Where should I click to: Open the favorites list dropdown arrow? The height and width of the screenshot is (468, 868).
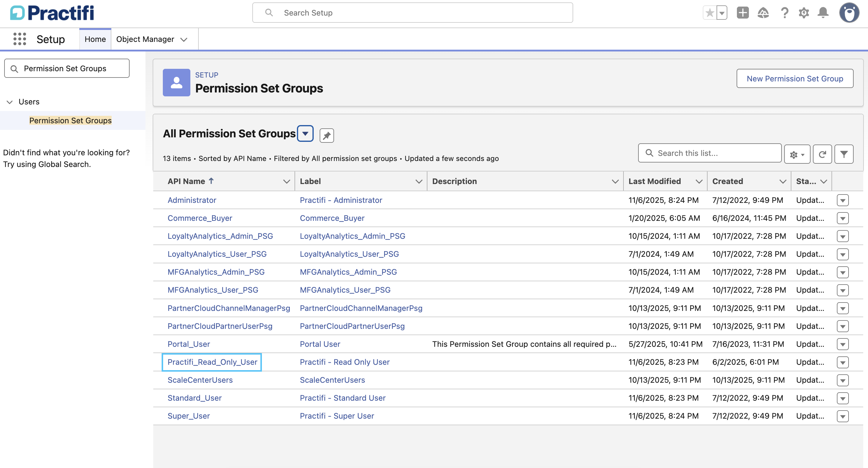tap(722, 13)
